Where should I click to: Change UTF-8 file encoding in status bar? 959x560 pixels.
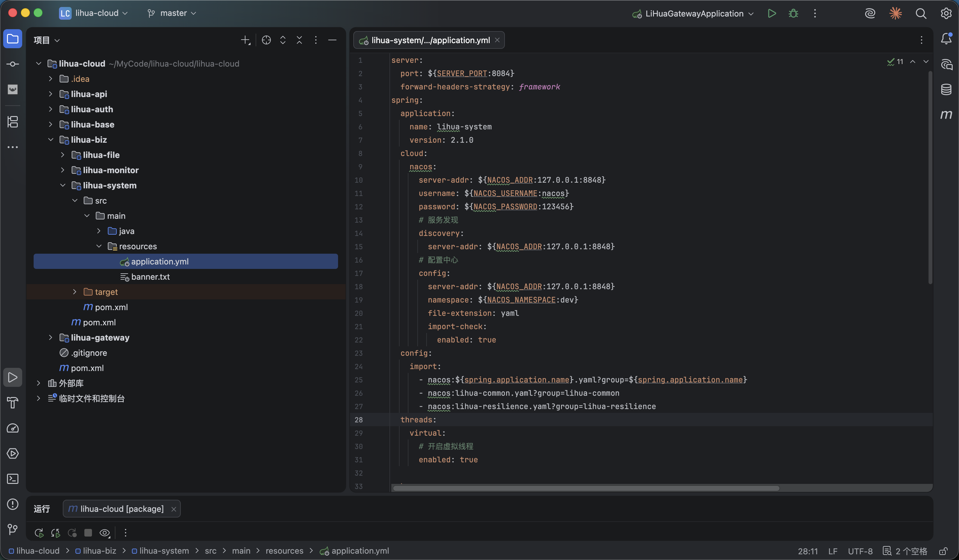(x=860, y=551)
